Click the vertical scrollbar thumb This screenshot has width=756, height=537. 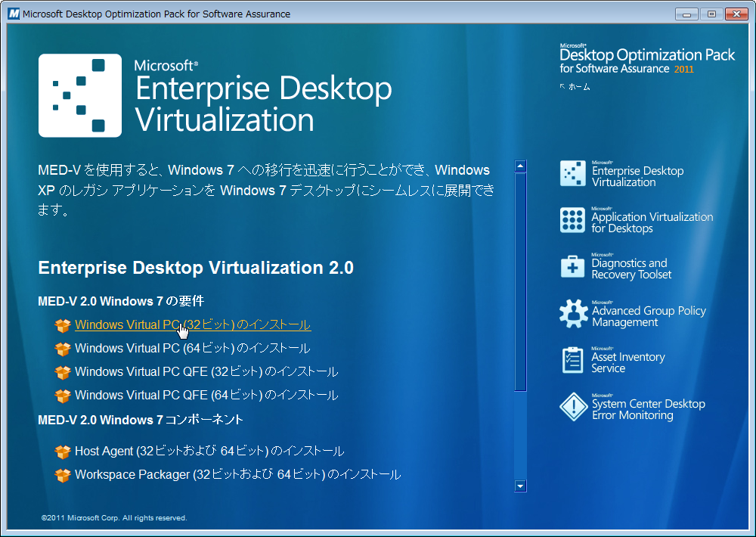pyautogui.click(x=520, y=280)
